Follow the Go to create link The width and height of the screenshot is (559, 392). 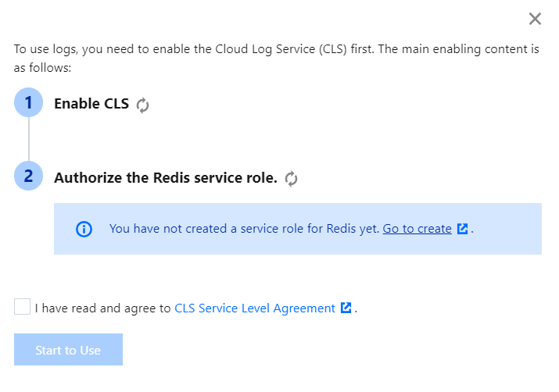tap(417, 229)
